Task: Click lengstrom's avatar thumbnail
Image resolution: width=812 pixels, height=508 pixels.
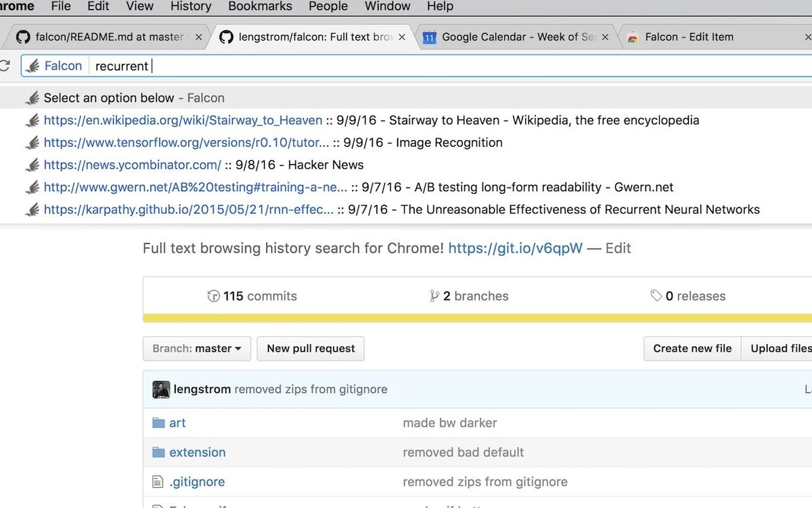Action: tap(160, 389)
